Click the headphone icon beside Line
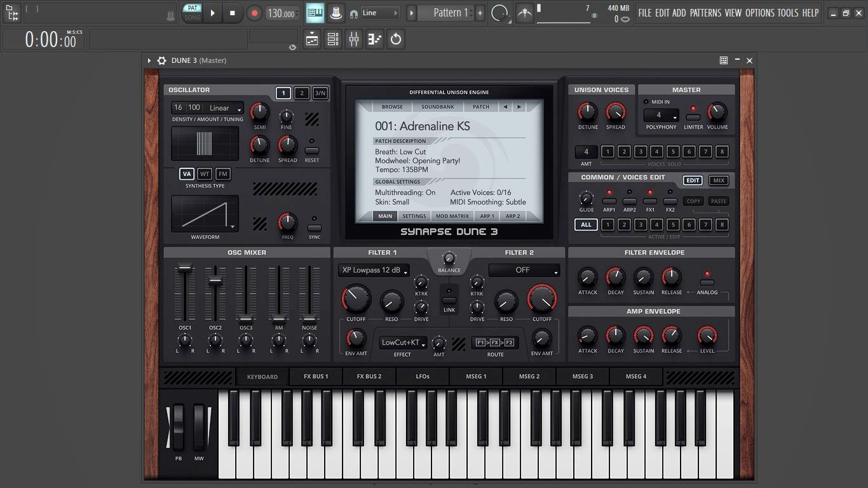The image size is (868, 488). click(x=353, y=13)
